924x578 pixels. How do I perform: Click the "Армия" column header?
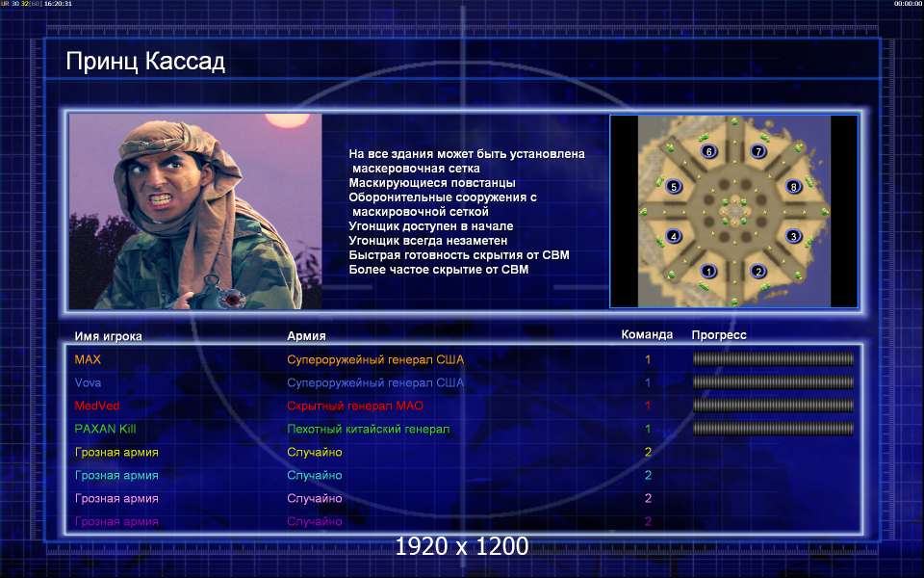coord(306,335)
